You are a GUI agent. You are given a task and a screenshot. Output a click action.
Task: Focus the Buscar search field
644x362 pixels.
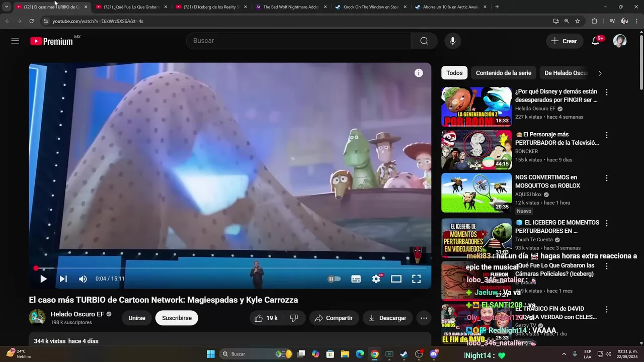[299, 41]
